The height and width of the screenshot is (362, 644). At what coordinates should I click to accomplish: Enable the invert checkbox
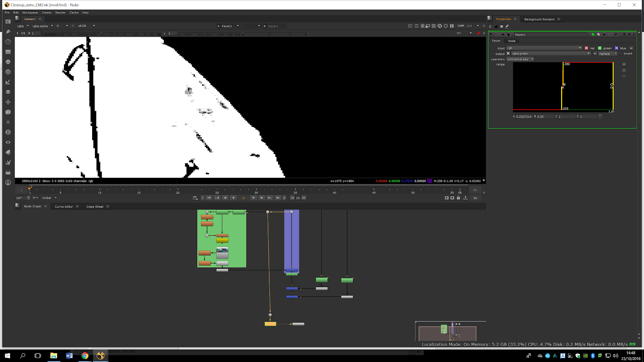point(621,53)
